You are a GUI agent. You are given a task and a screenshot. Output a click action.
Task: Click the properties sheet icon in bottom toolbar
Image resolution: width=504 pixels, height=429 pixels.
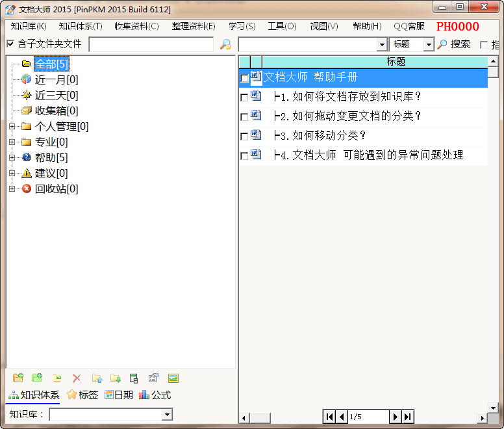(x=154, y=378)
